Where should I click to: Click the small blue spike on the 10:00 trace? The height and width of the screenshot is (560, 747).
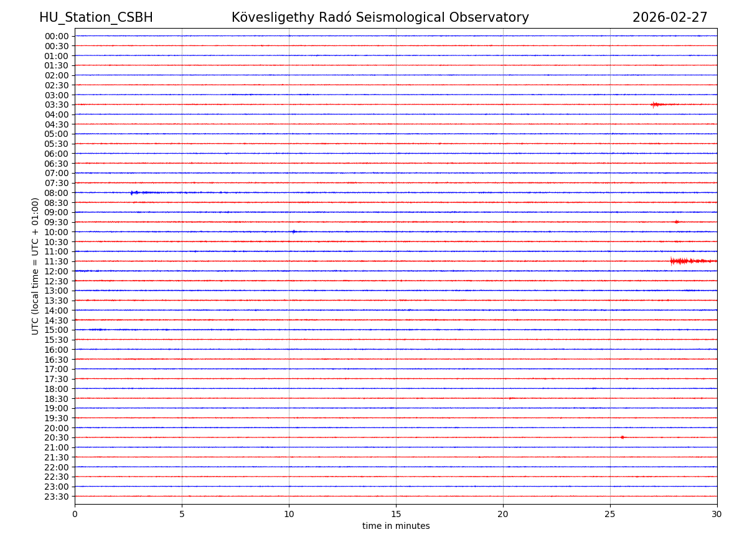click(294, 231)
